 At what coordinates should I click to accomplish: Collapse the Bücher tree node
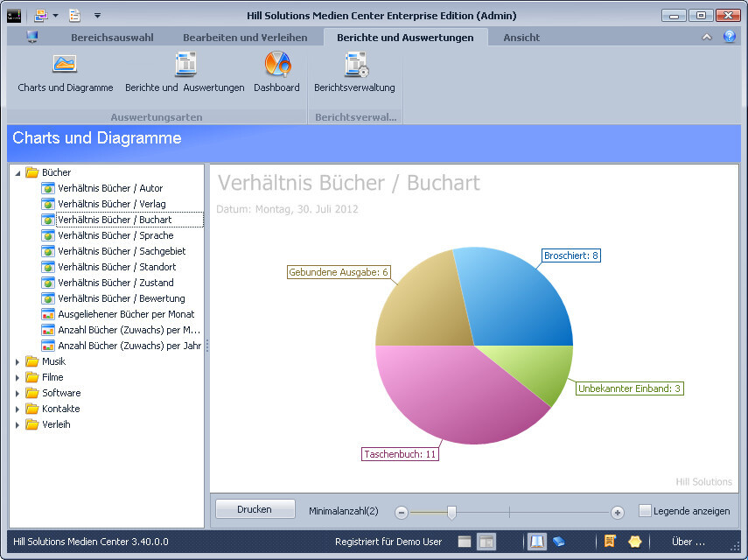(x=17, y=173)
